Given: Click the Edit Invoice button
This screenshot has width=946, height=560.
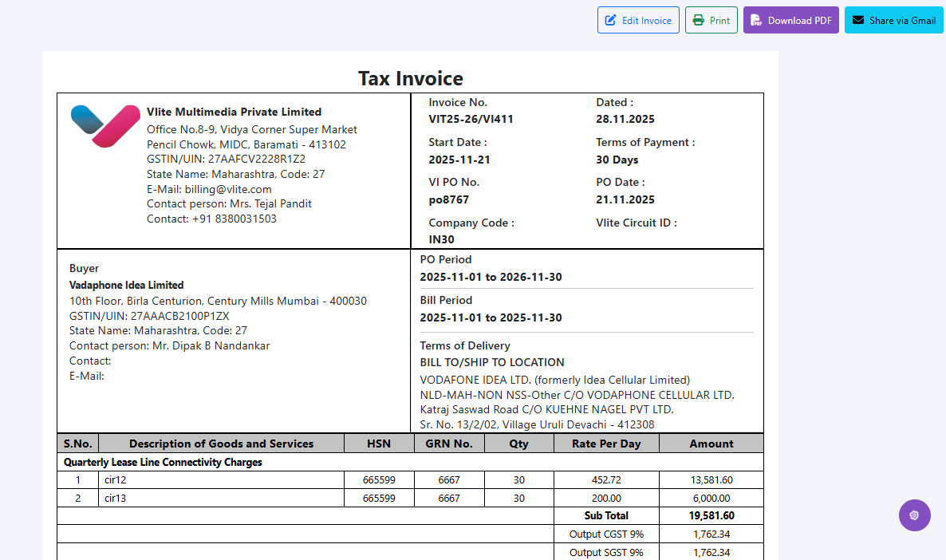Looking at the screenshot, I should pyautogui.click(x=638, y=20).
